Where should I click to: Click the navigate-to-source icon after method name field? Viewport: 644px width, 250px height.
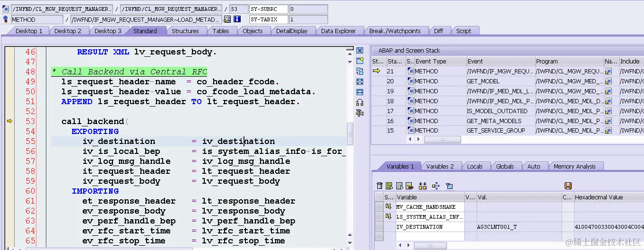(227, 19)
